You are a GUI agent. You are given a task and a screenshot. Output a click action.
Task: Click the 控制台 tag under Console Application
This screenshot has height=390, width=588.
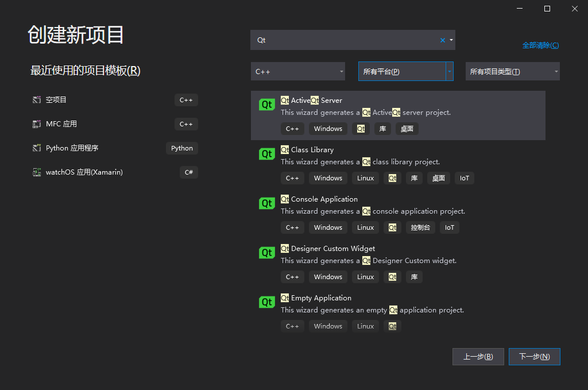click(x=420, y=227)
